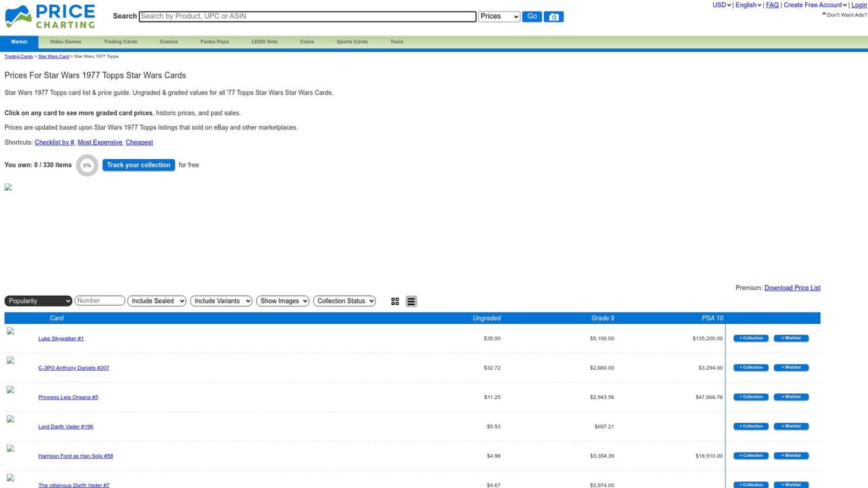Focus the card Number filter field
This screenshot has width=868, height=488.
click(100, 301)
